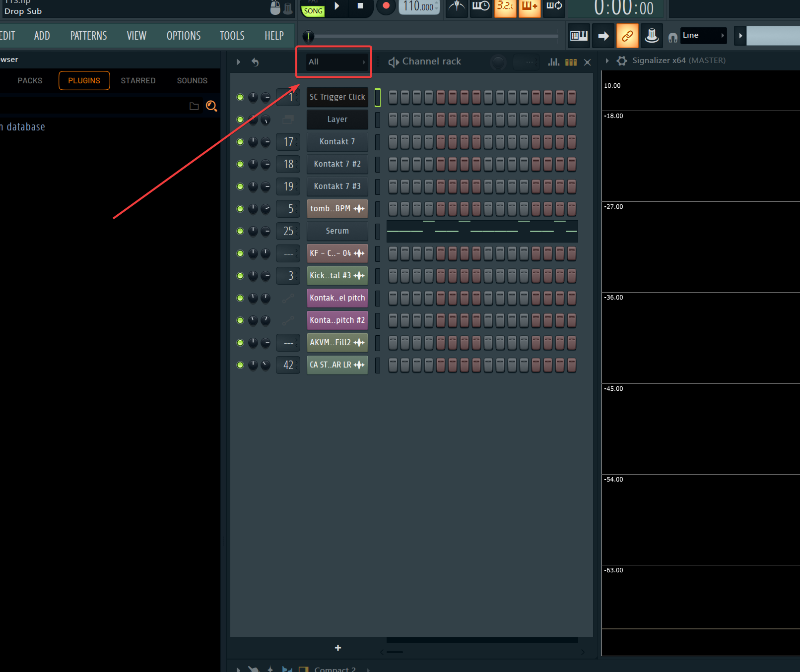Open the Serum plugin channel
800x672 pixels.
click(336, 231)
